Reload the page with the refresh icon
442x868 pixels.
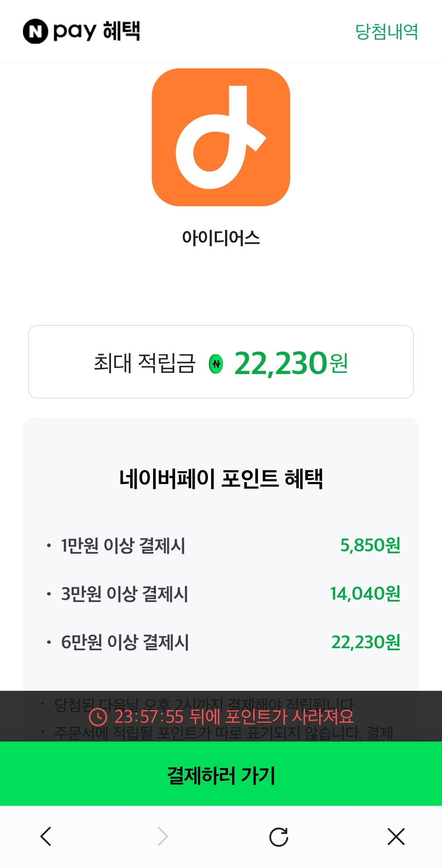point(279,836)
